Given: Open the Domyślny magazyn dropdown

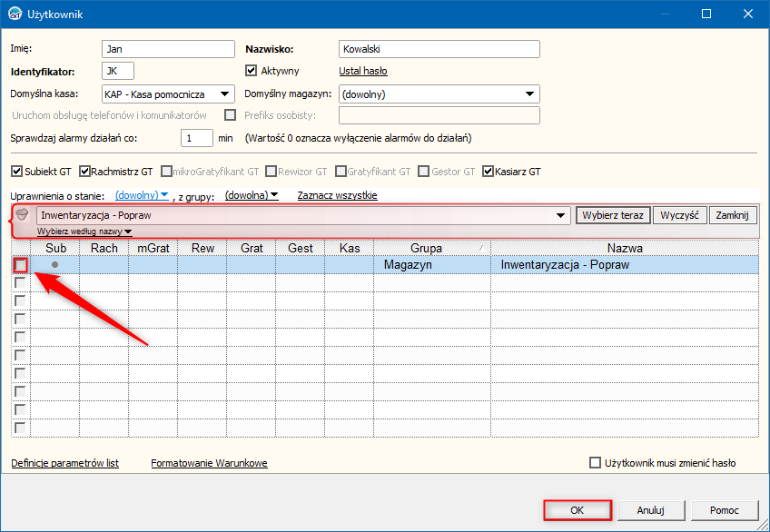Looking at the screenshot, I should 529,94.
